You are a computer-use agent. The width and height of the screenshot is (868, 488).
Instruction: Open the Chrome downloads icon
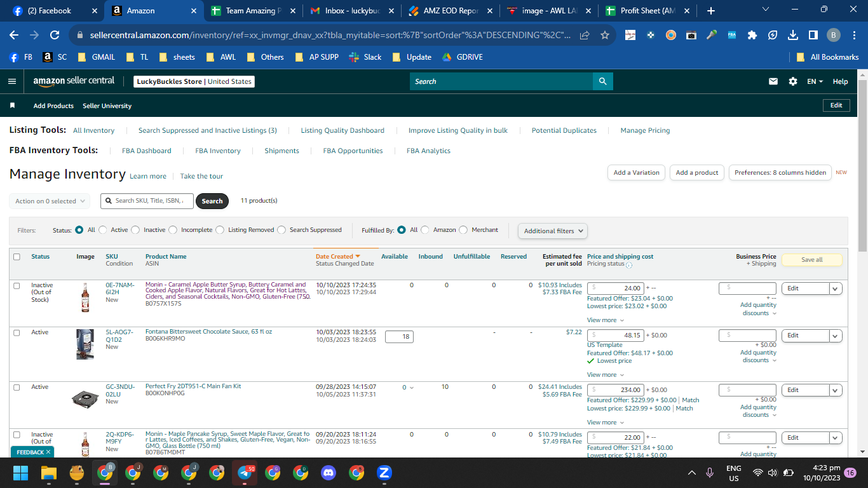click(x=792, y=35)
